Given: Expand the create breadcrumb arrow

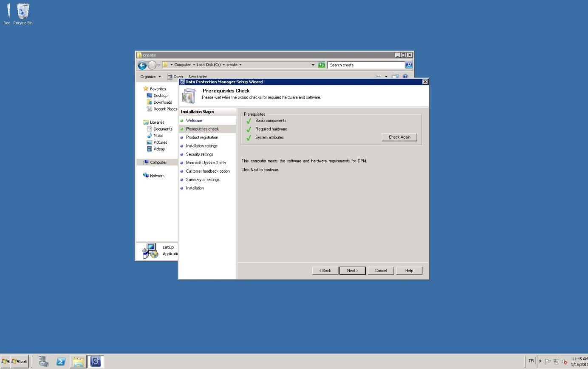Looking at the screenshot, I should coord(240,65).
